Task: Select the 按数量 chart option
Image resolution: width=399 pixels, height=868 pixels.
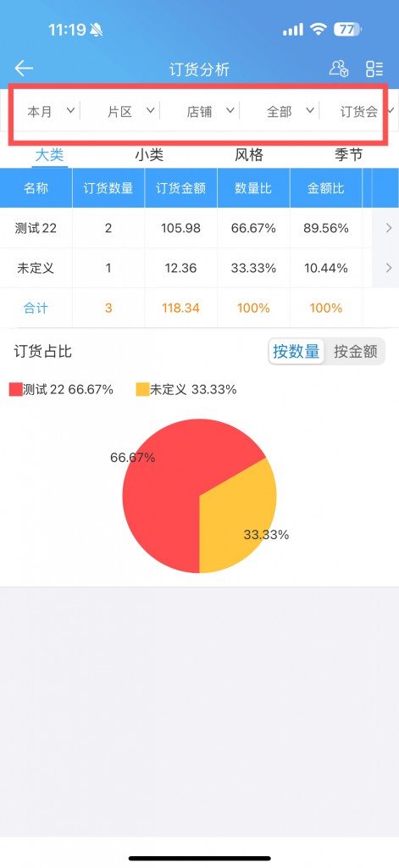Action: tap(296, 352)
